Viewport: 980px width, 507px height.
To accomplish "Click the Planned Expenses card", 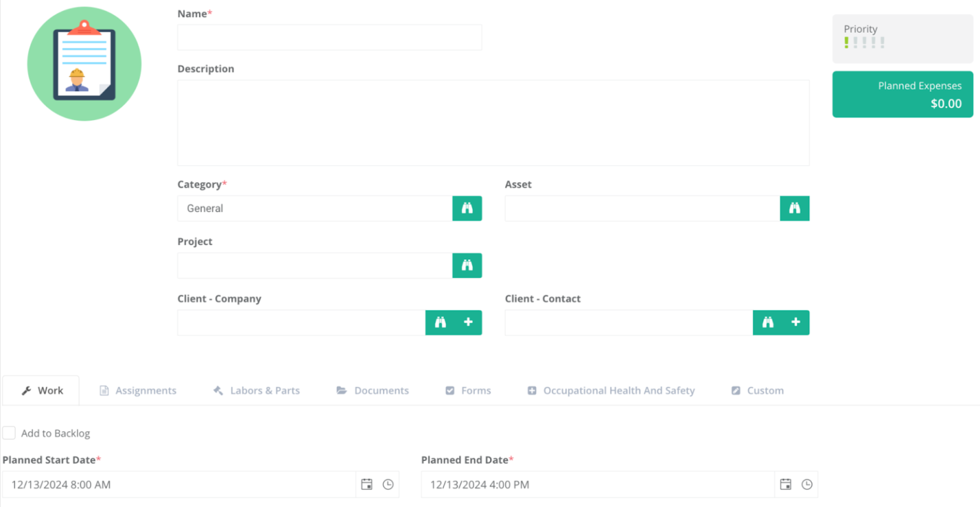I will coord(902,95).
